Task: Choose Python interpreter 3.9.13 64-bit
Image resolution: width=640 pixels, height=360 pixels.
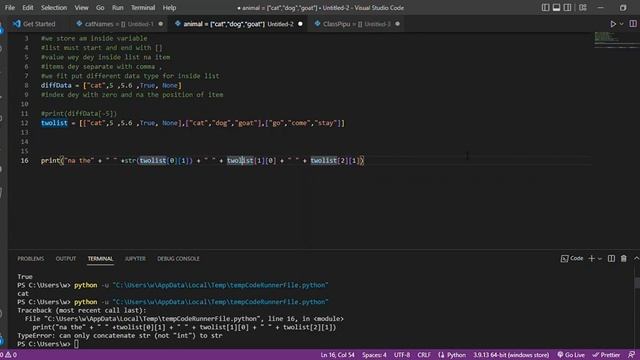Action: (x=511, y=355)
